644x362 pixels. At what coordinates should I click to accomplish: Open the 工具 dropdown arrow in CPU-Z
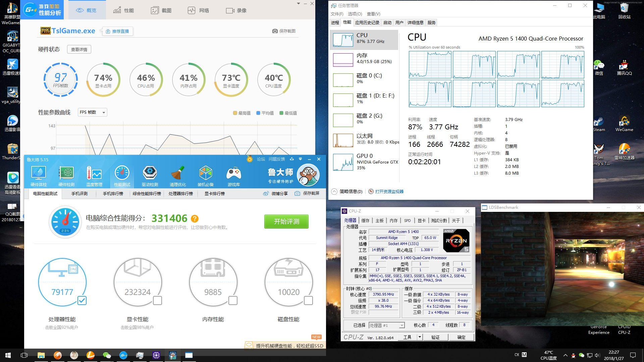coord(419,337)
